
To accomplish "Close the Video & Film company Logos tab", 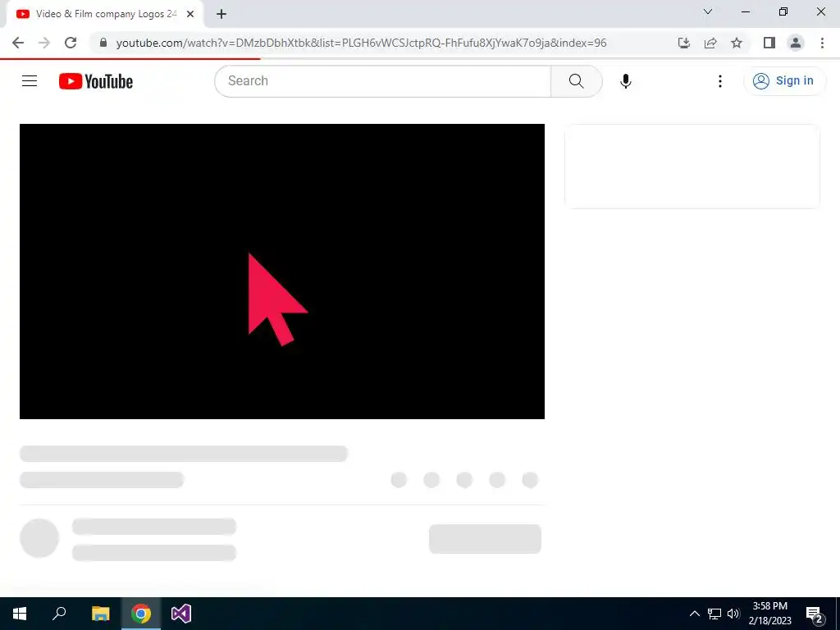I will click(190, 15).
